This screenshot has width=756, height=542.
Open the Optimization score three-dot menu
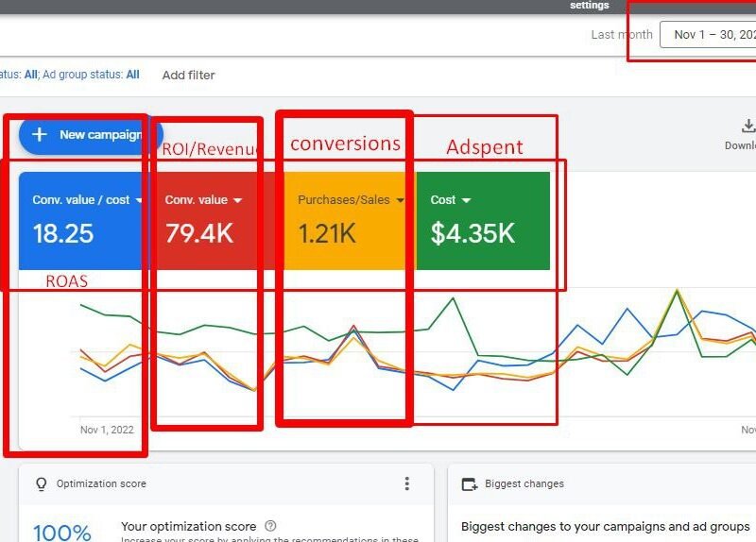coord(407,483)
